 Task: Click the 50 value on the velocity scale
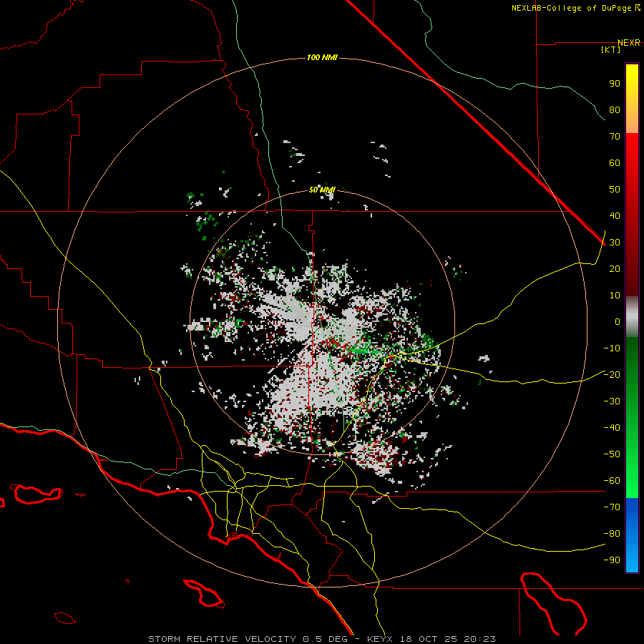point(615,190)
